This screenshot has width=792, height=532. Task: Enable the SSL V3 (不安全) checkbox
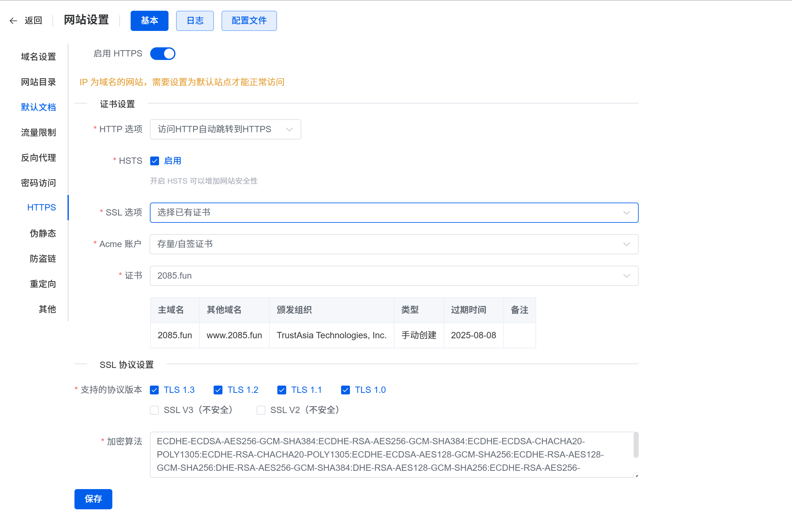[155, 410]
